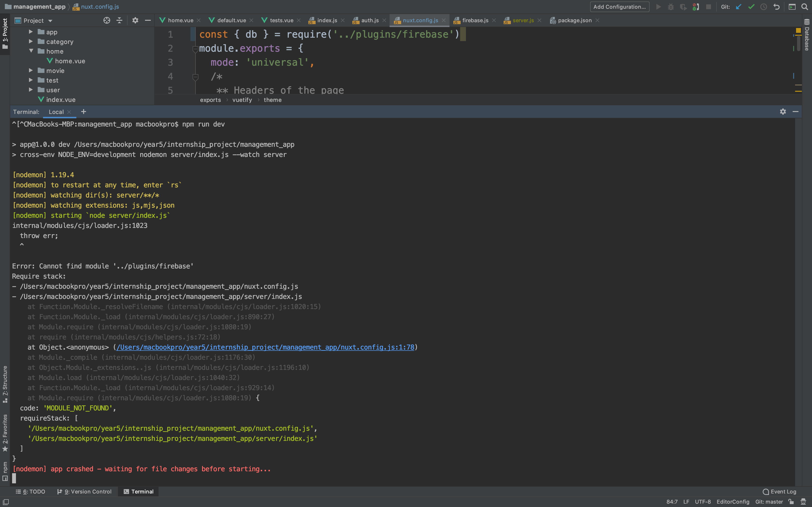The height and width of the screenshot is (507, 812).
Task: Open the nuxt.config.js:1:78 stack trace link
Action: (265, 347)
